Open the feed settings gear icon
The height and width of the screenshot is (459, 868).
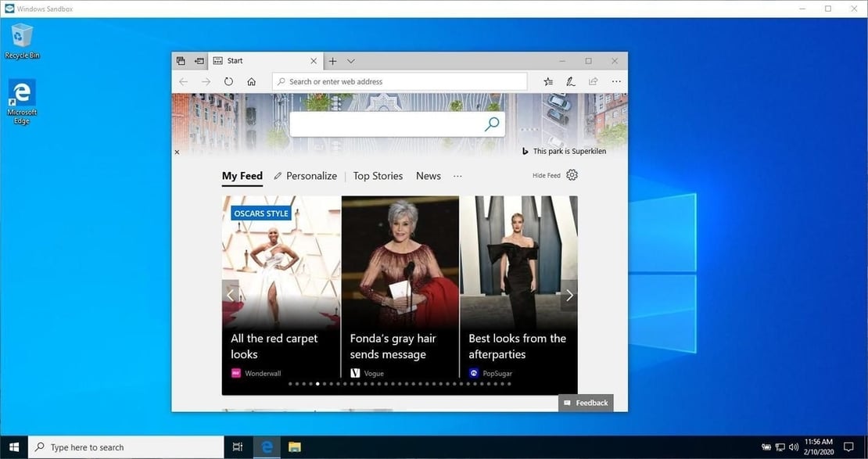coord(572,175)
